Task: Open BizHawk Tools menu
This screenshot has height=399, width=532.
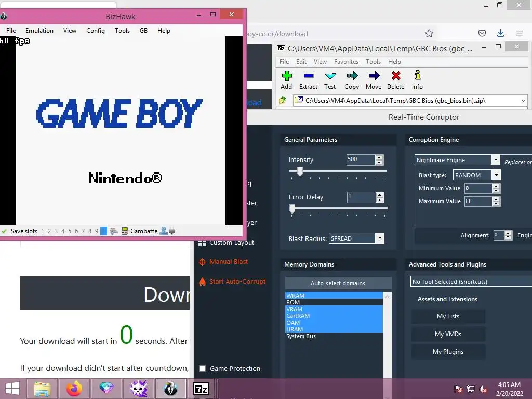Action: coord(122,31)
